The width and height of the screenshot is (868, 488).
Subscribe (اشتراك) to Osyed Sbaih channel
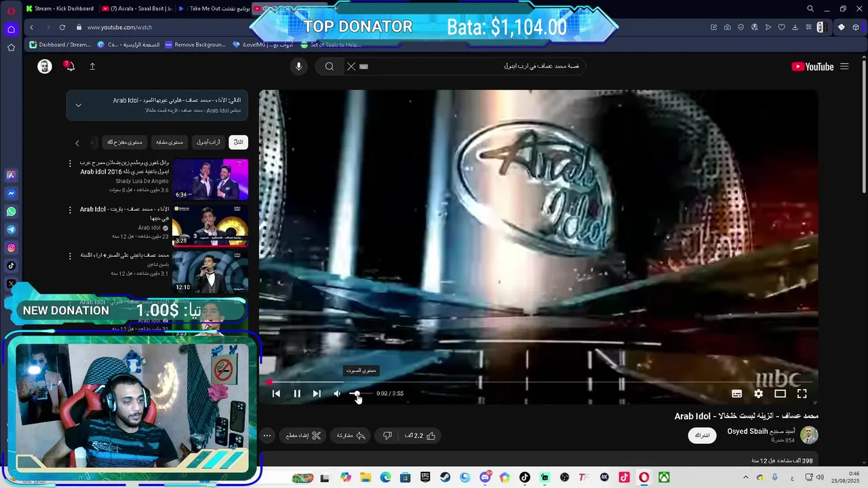703,435
